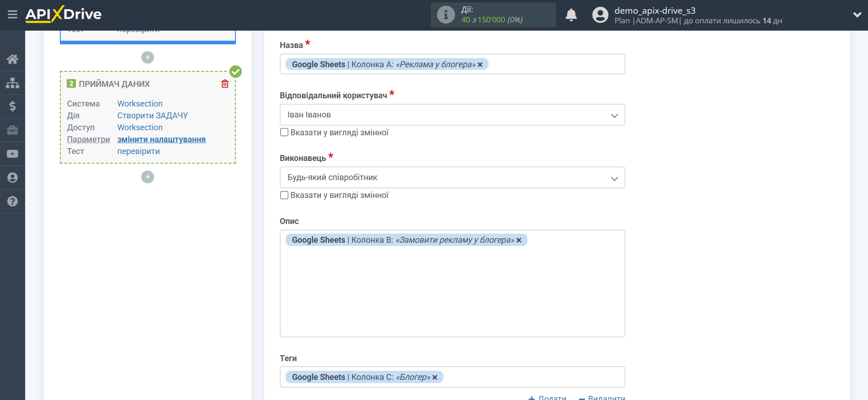Click Видалити link below Теги

(602, 397)
